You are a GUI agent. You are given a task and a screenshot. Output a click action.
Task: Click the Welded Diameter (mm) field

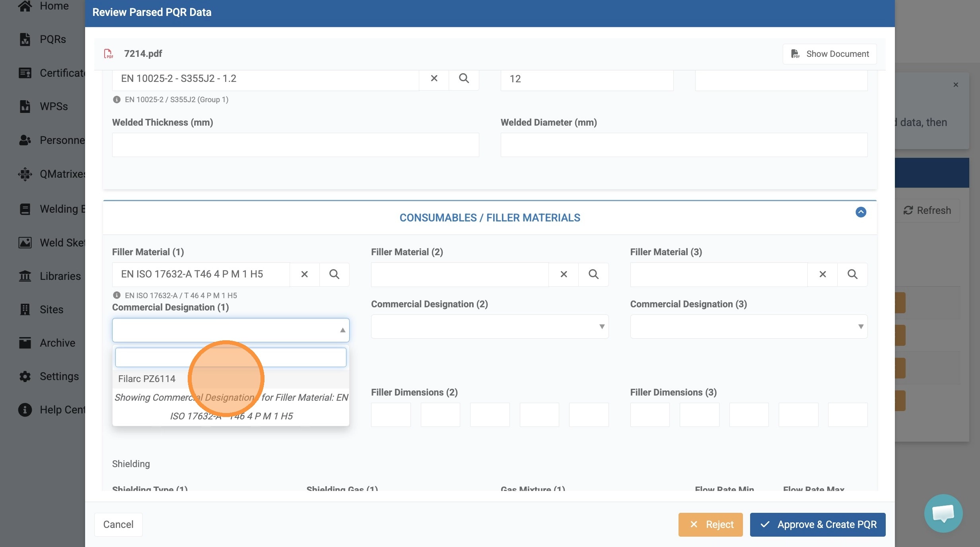684,145
